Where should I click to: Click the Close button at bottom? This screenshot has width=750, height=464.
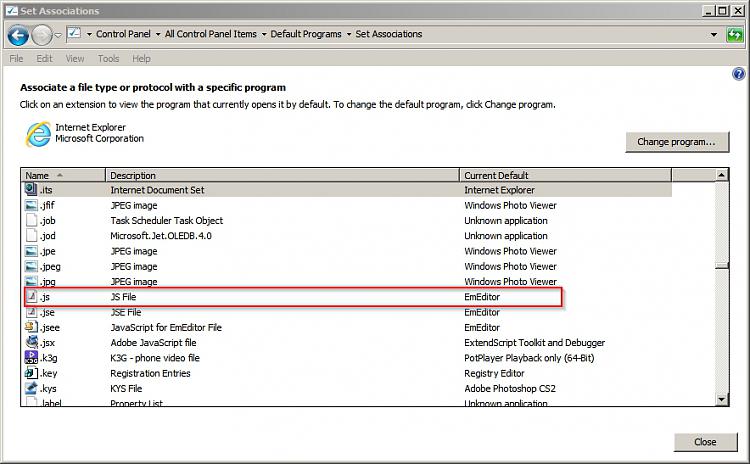tap(705, 442)
